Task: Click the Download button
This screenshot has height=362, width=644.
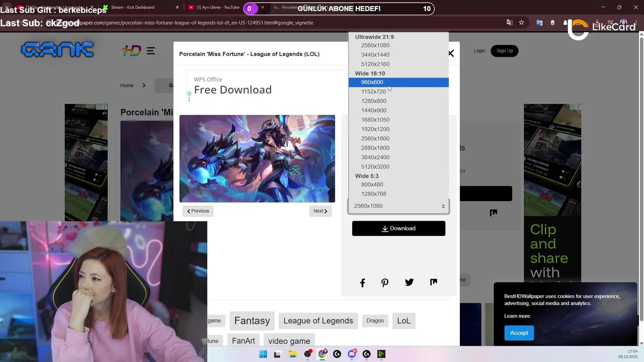Action: coord(398,228)
